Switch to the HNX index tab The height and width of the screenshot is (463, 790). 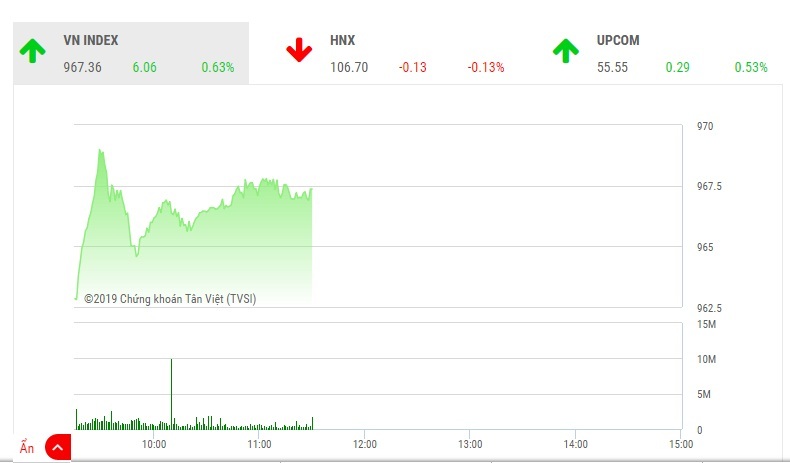342,41
